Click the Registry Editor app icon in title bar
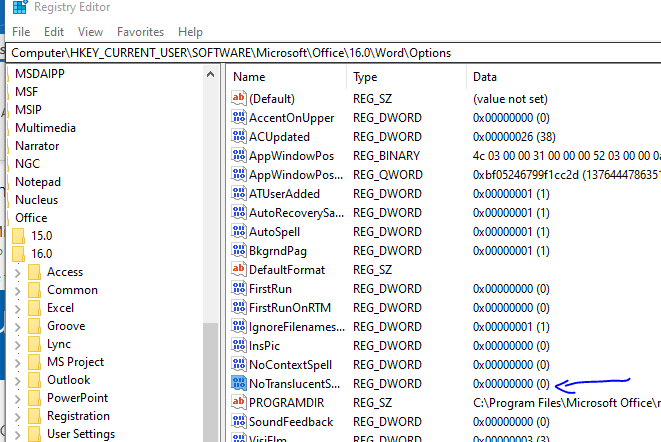The height and width of the screenshot is (442, 661). [20, 7]
